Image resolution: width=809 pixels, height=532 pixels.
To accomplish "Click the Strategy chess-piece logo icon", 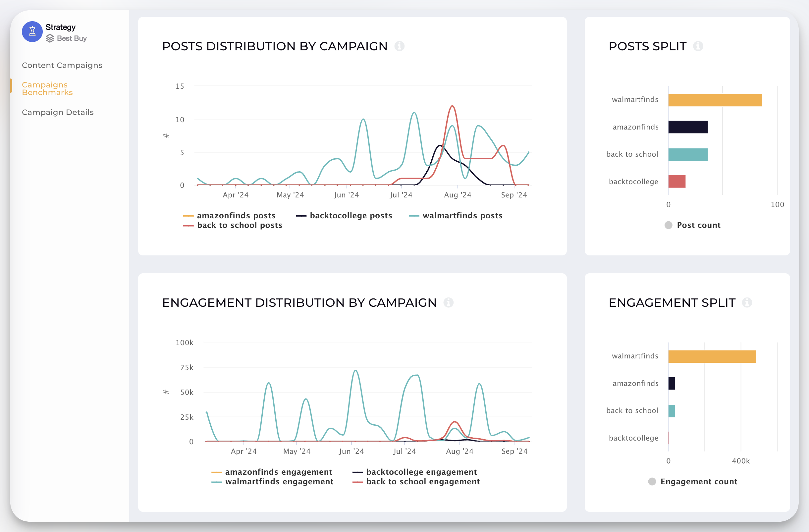I will click(x=32, y=32).
